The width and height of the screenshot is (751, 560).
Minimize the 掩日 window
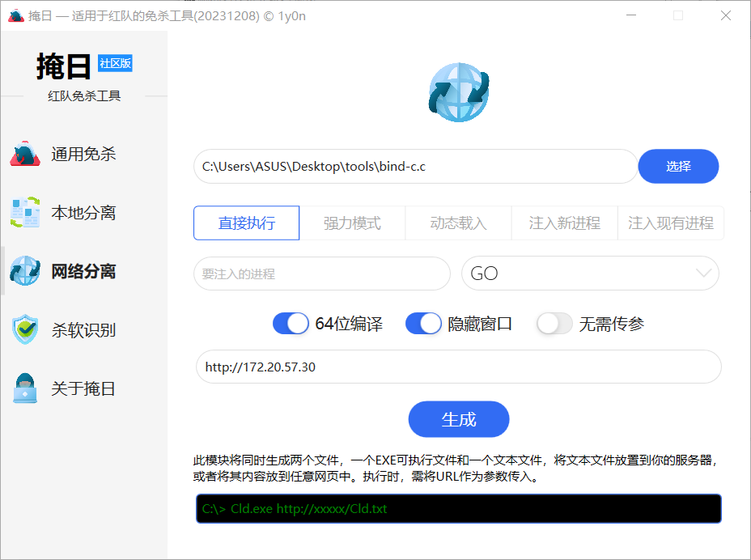pos(631,15)
